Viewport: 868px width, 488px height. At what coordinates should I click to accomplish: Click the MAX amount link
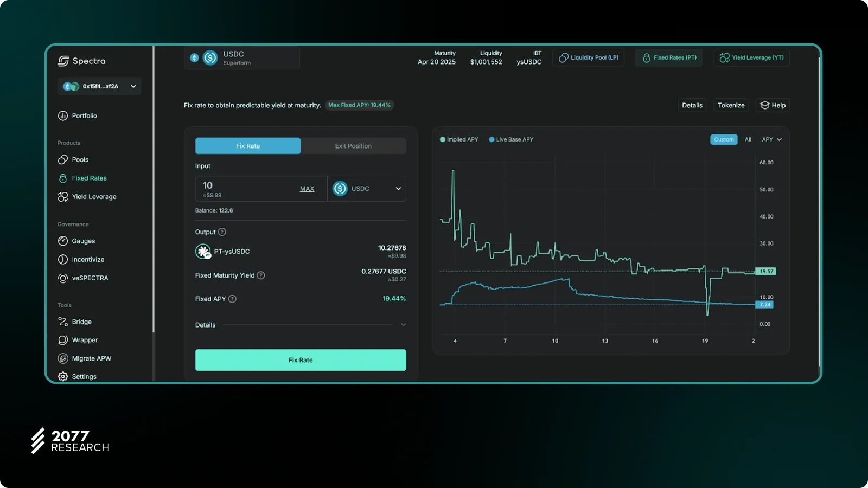tap(307, 189)
